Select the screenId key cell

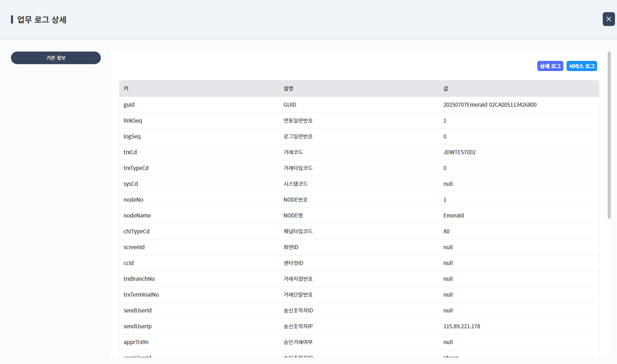(134, 247)
